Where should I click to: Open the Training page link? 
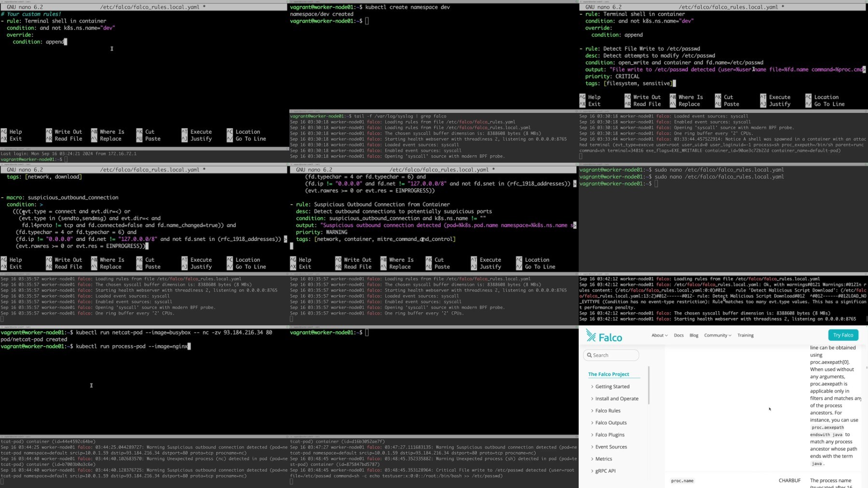745,335
